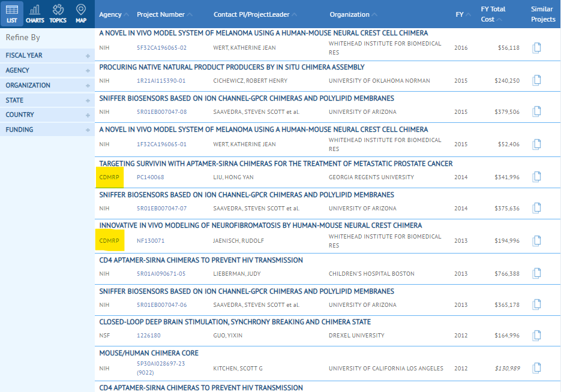This screenshot has height=392, width=561.
Task: View similar projects for 5P30AI028697-23
Action: point(536,368)
